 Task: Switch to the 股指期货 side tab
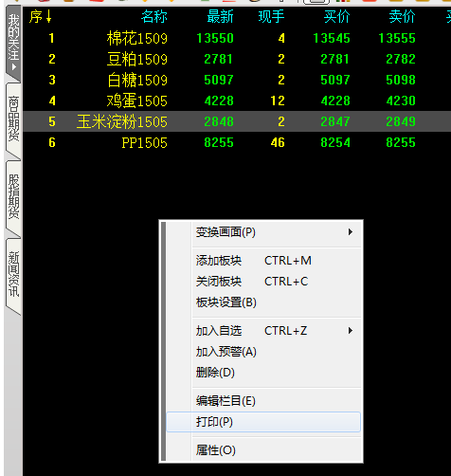[x=13, y=197]
